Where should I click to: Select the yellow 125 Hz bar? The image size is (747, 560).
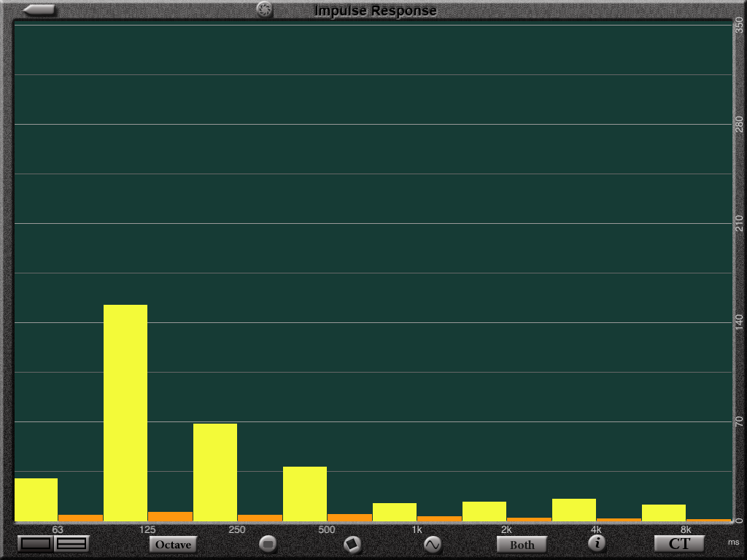pyautogui.click(x=125, y=413)
